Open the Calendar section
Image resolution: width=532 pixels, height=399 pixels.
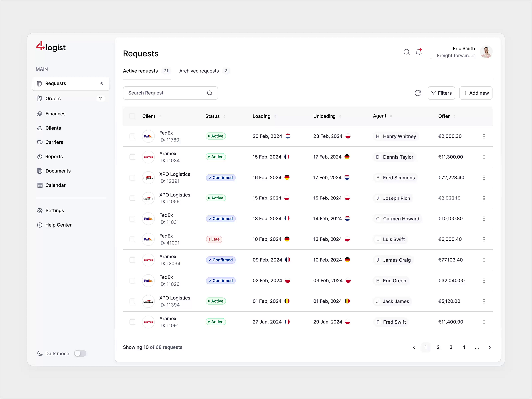tap(55, 185)
